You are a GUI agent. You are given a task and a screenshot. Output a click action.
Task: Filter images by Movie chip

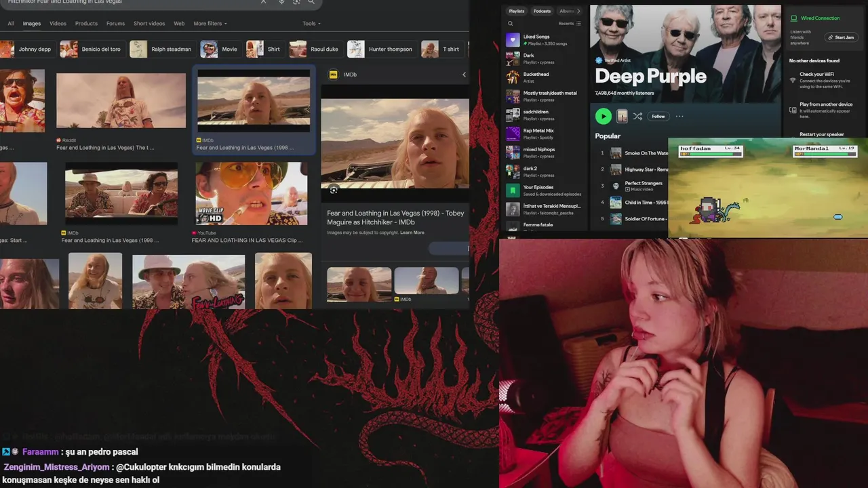coord(220,49)
